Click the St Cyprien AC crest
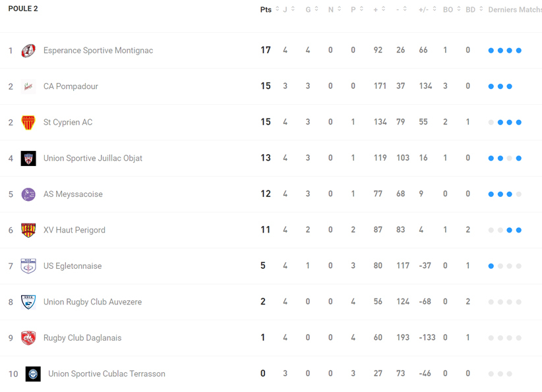The height and width of the screenshot is (392, 542). click(28, 123)
